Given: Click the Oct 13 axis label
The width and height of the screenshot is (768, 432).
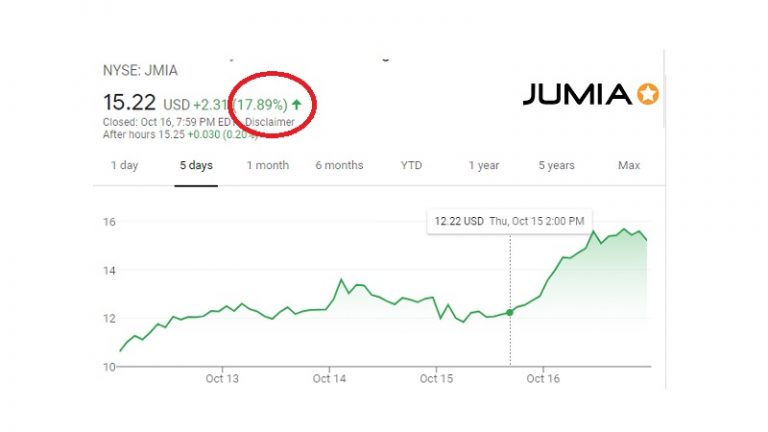Looking at the screenshot, I should 222,379.
